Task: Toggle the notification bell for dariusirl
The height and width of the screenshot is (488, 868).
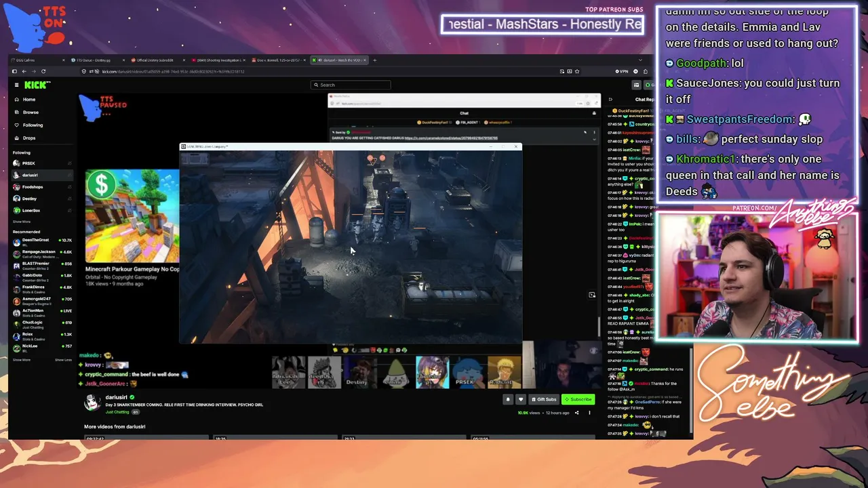Action: tap(508, 399)
